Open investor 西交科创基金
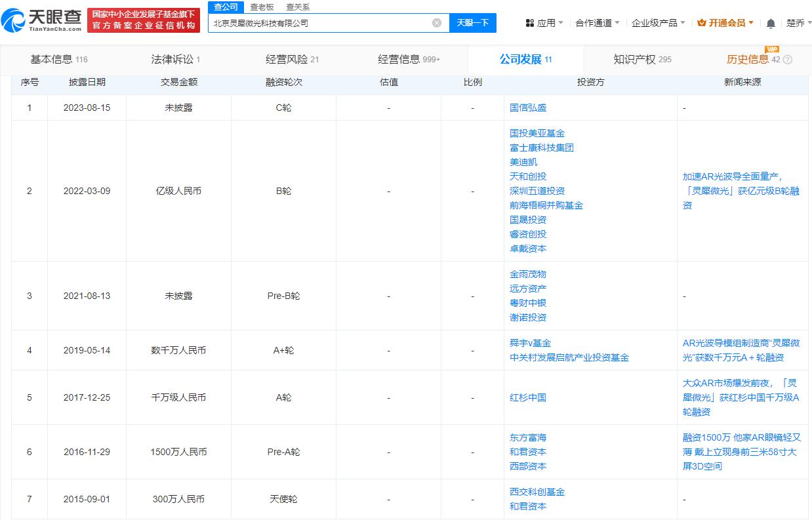The height and width of the screenshot is (520, 812). 537,492
